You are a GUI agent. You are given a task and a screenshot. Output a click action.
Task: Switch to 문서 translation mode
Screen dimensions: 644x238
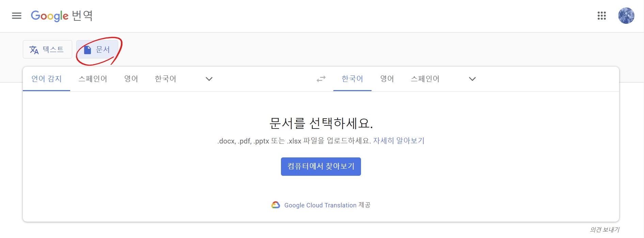point(97,49)
